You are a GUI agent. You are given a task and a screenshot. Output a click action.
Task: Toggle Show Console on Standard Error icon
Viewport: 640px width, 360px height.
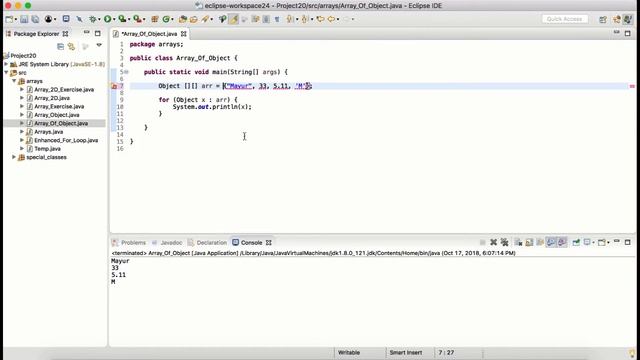tap(562, 242)
